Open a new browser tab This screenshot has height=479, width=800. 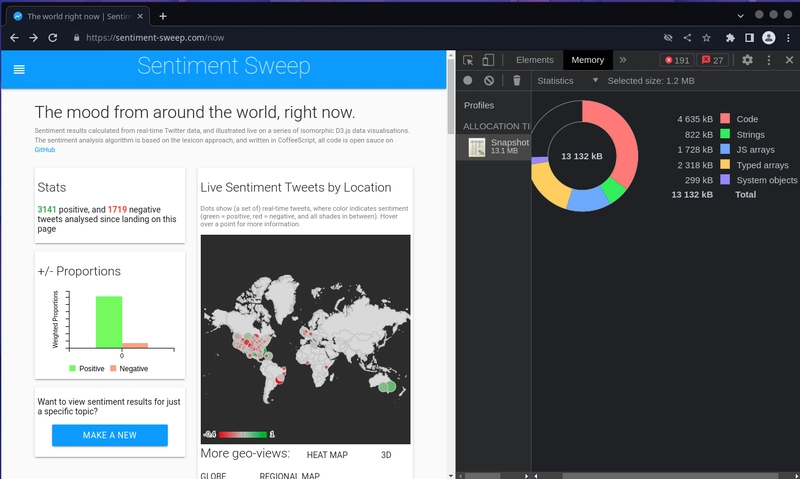click(163, 16)
